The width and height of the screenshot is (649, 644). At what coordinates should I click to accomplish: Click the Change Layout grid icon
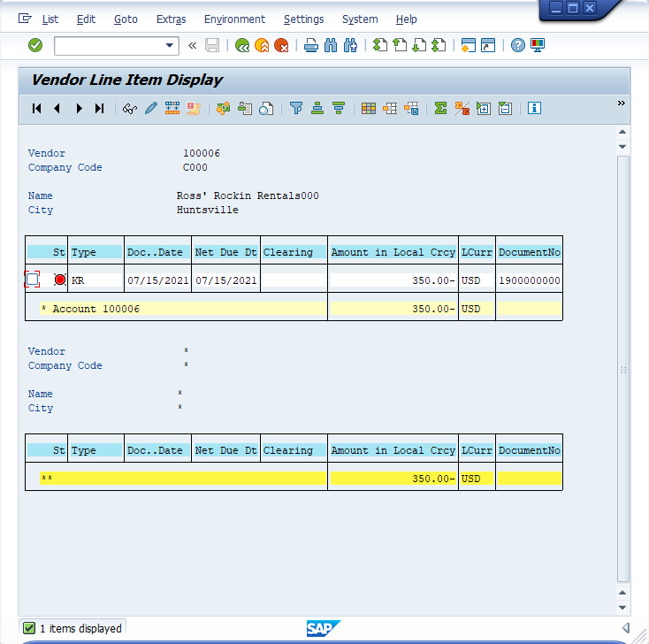coord(369,109)
